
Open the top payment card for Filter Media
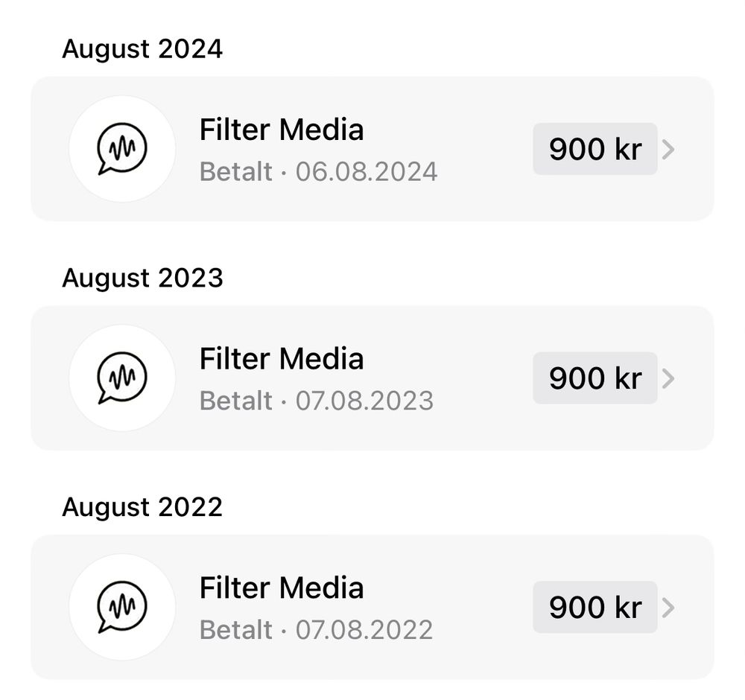[x=372, y=149]
